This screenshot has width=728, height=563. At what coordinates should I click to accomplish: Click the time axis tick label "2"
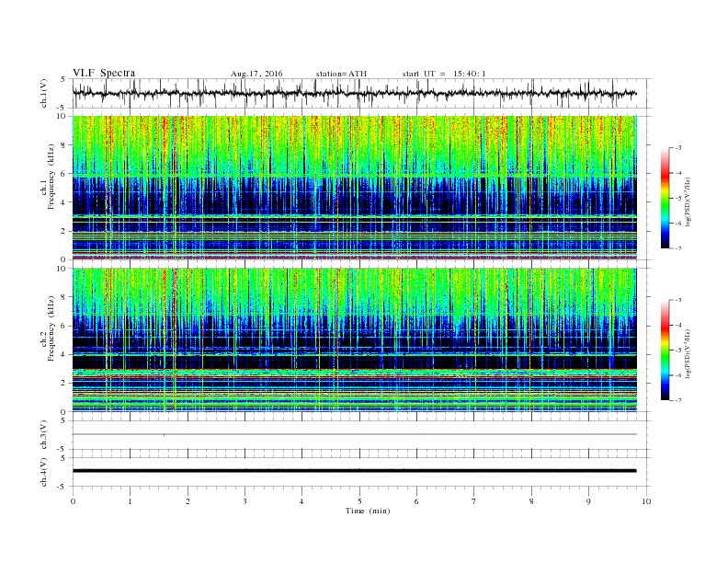(x=188, y=501)
